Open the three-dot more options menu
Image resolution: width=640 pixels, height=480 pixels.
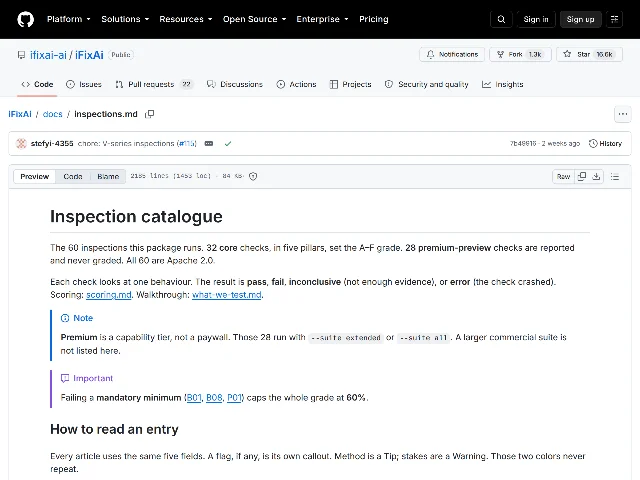pyautogui.click(x=622, y=114)
